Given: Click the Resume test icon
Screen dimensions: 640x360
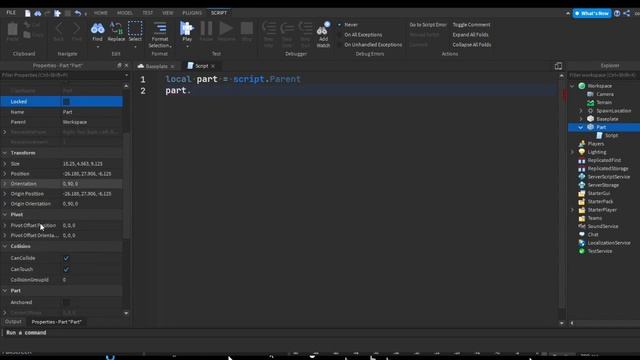Looking at the screenshot, I should tap(226, 29).
